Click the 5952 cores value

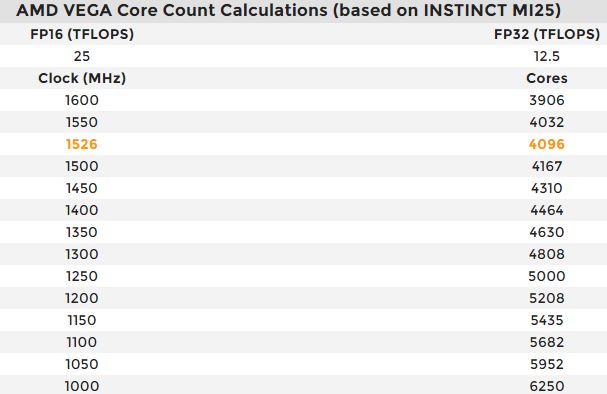[547, 364]
